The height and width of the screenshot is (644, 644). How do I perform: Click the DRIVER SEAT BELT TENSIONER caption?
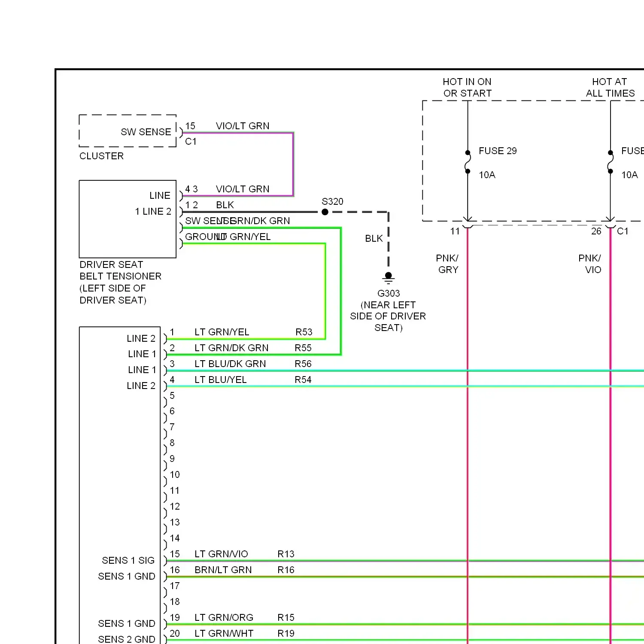click(x=120, y=282)
